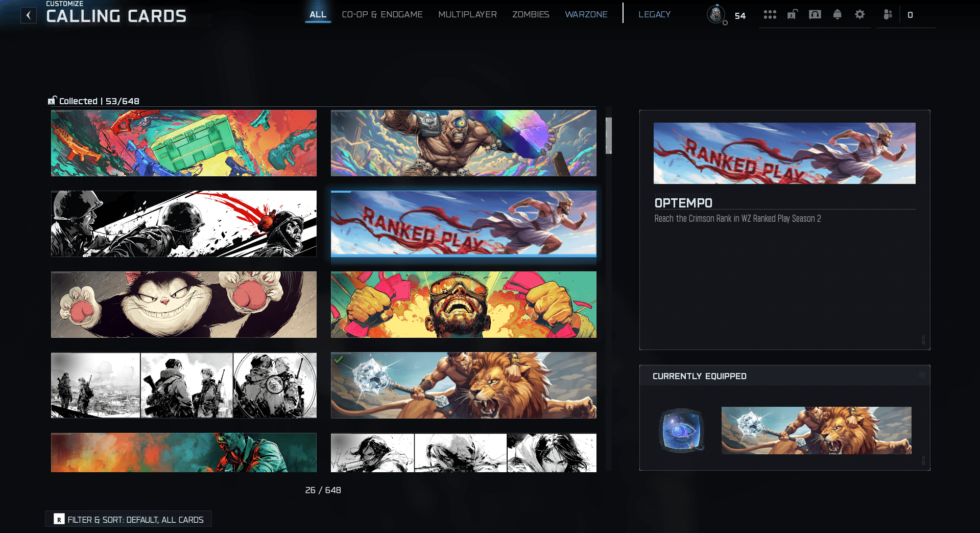This screenshot has width=980, height=533.
Task: Click the player avatar next to level 54
Action: 716,14
